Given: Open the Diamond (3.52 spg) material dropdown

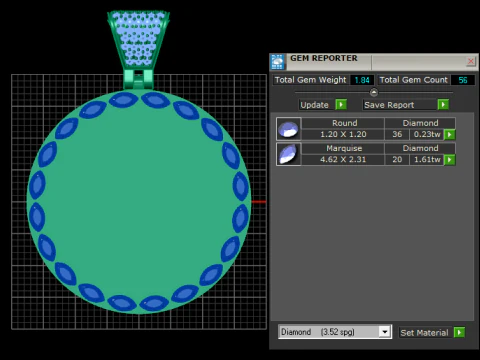Looking at the screenshot, I should coord(385,332).
